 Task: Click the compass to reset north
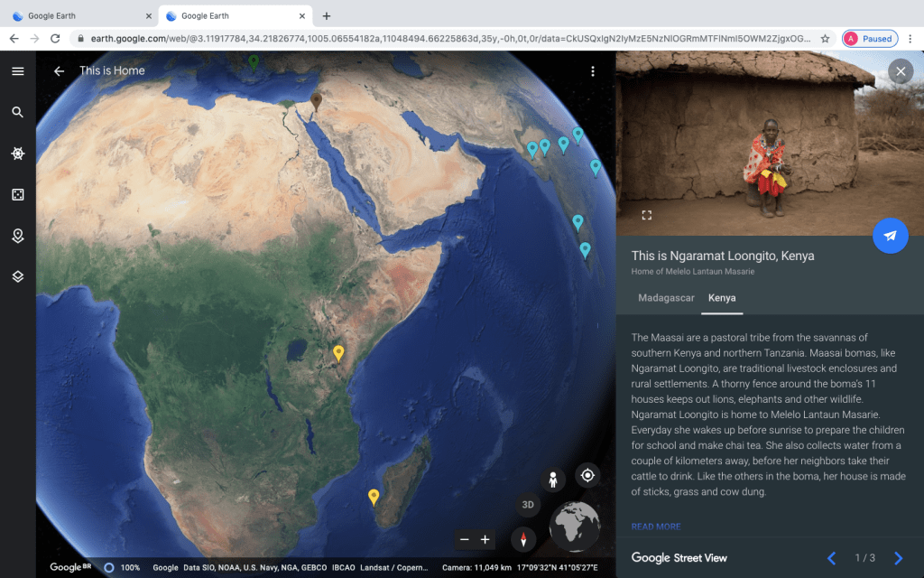[523, 539]
